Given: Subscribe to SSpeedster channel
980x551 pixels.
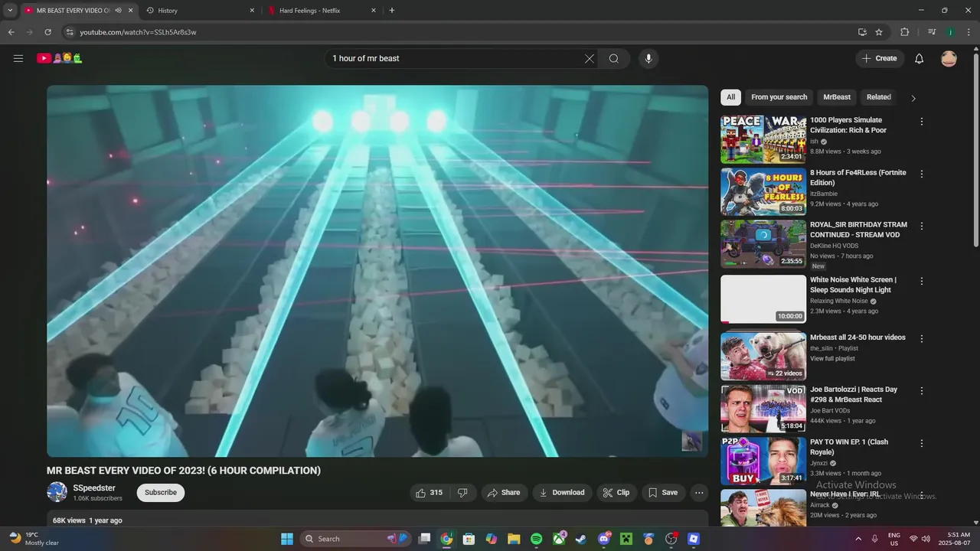Looking at the screenshot, I should 161,493.
